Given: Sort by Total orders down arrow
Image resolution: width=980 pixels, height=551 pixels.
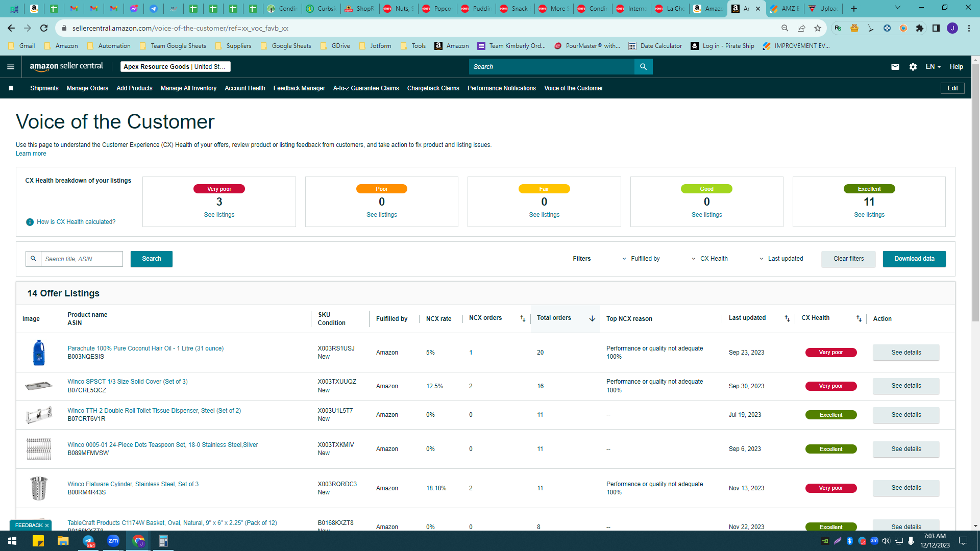Looking at the screenshot, I should tap(592, 318).
